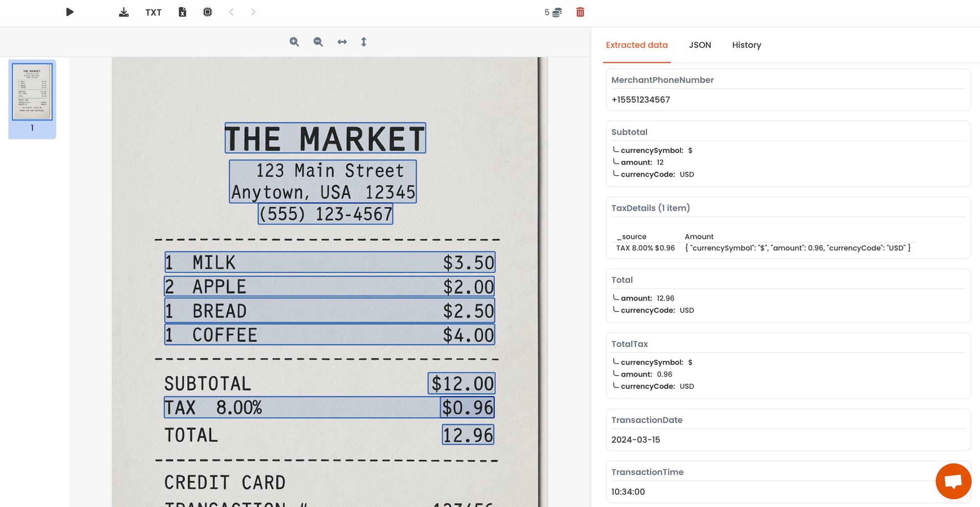Open the chat support bubble
Image resolution: width=980 pixels, height=507 pixels.
953,481
